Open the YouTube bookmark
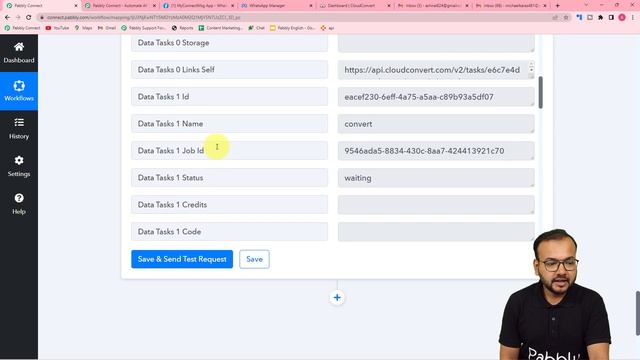 (x=57, y=28)
